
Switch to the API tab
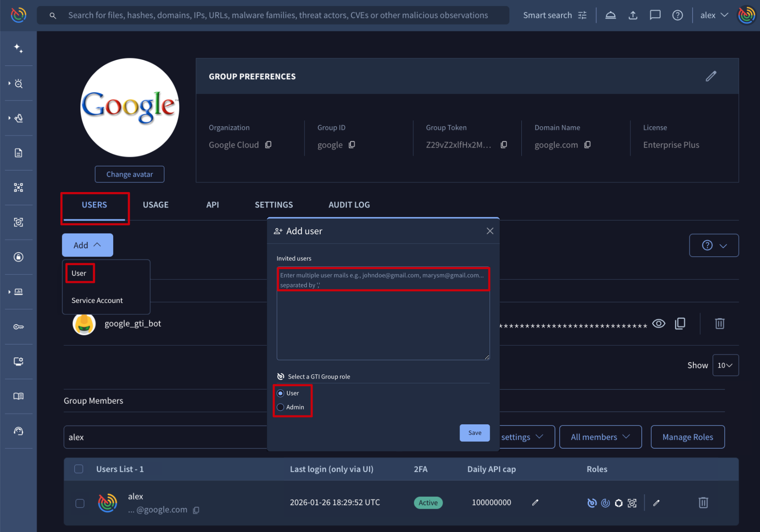(212, 205)
